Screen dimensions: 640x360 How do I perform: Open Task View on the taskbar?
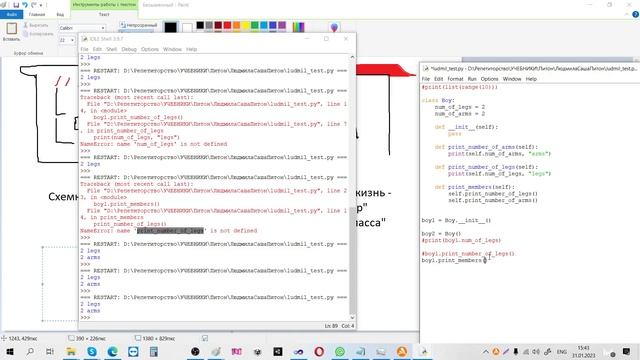(50, 351)
